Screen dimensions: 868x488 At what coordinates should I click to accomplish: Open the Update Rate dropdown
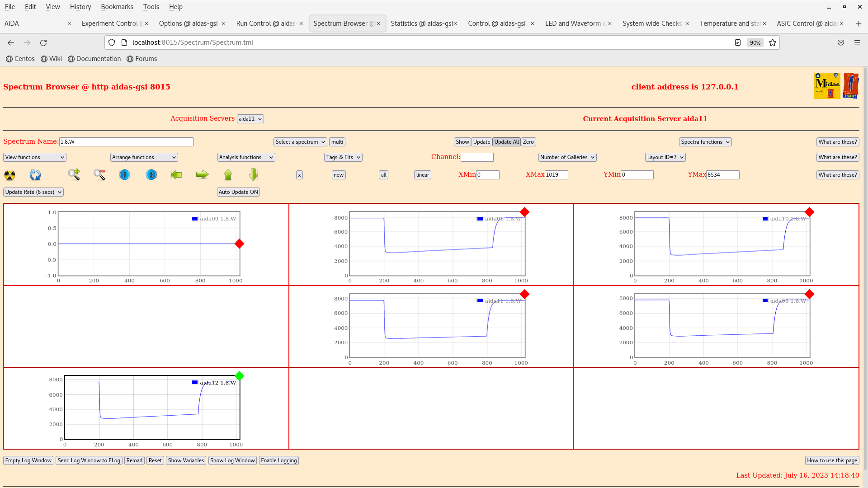click(33, 192)
